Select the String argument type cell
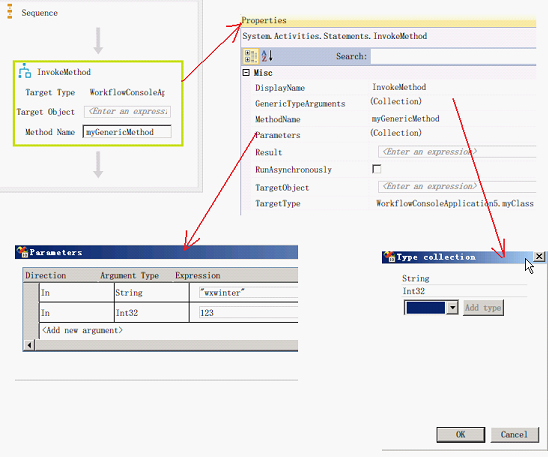 point(151,292)
